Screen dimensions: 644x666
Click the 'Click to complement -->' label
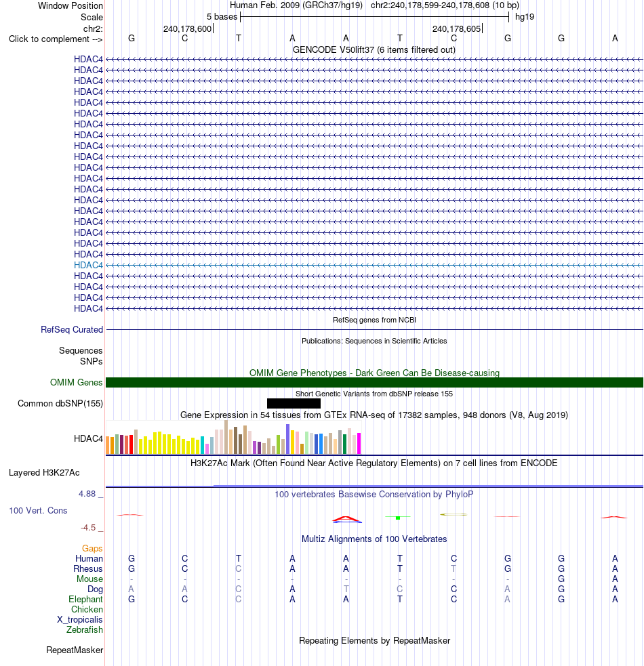point(56,39)
